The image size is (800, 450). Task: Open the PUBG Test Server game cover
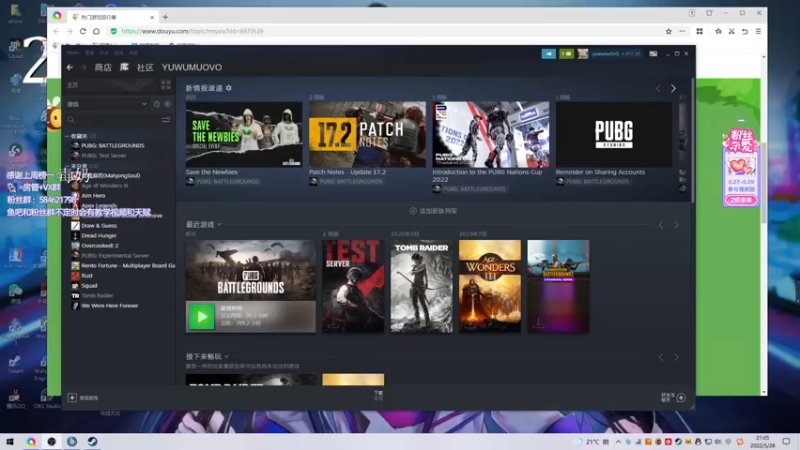(x=353, y=286)
